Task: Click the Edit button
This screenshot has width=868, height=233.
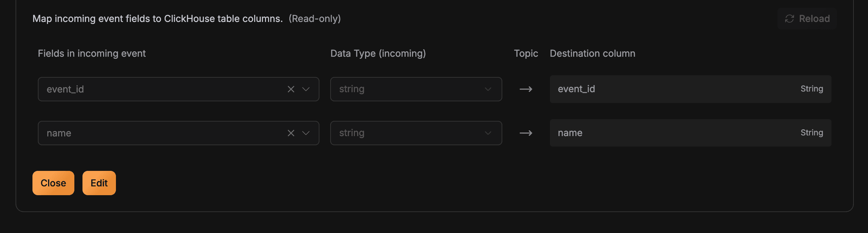Action: (99, 183)
